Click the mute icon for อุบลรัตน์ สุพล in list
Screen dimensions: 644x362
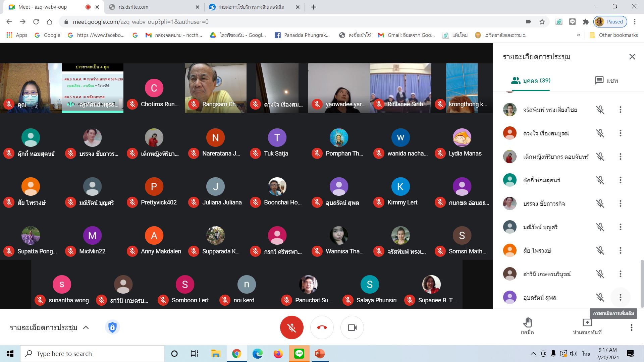(600, 297)
